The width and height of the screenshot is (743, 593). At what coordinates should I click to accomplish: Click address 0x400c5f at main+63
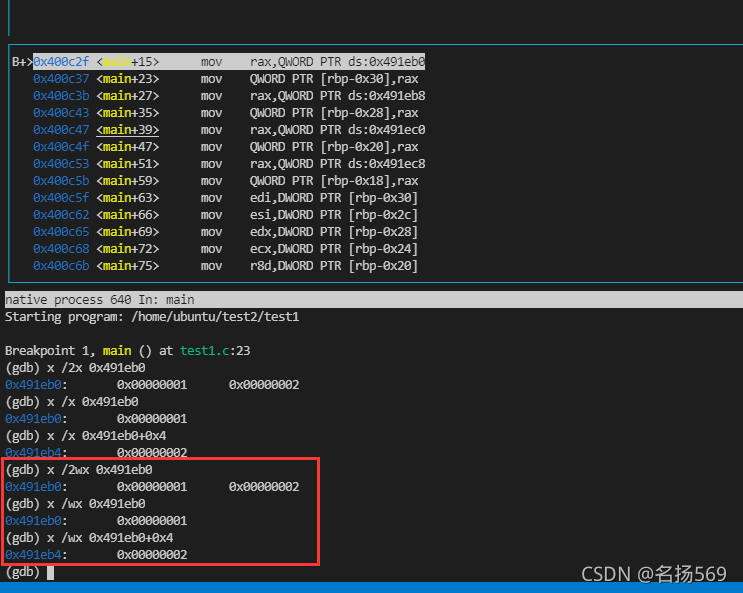coord(61,198)
